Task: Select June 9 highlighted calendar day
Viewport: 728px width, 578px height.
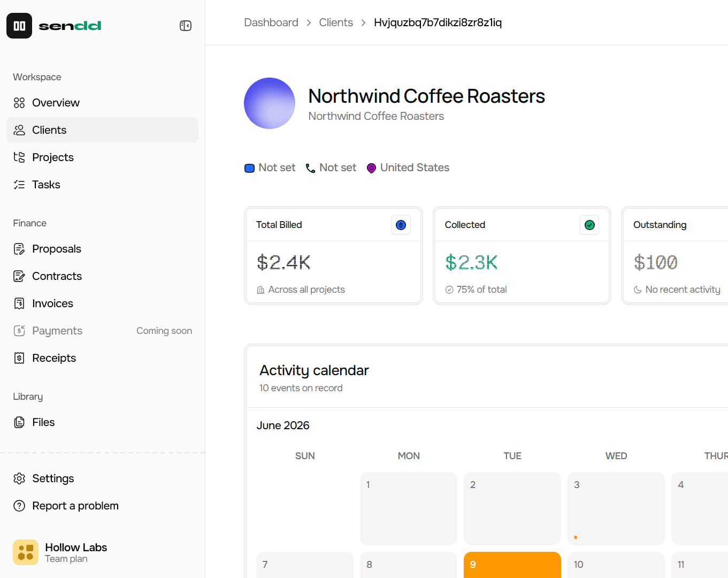Action: tap(512, 565)
